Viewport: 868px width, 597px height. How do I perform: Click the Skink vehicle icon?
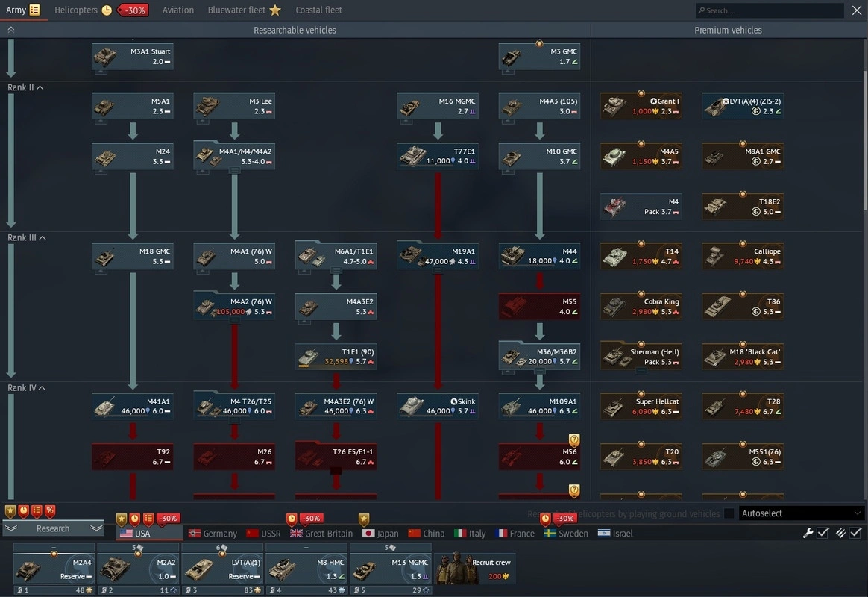[438, 406]
